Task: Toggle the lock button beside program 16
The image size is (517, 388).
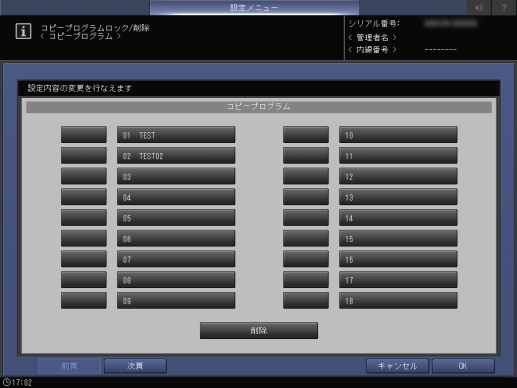Action: tap(306, 259)
